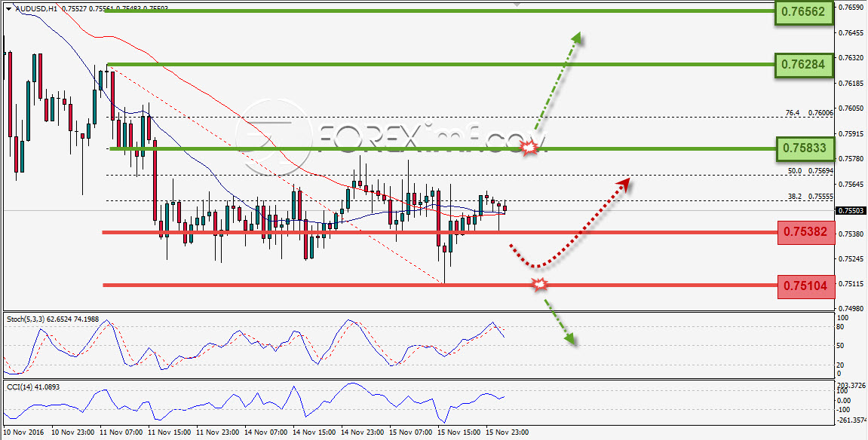868x440 pixels.
Task: Click the -261.3574 value on CCI scale
Action: pyautogui.click(x=851, y=420)
